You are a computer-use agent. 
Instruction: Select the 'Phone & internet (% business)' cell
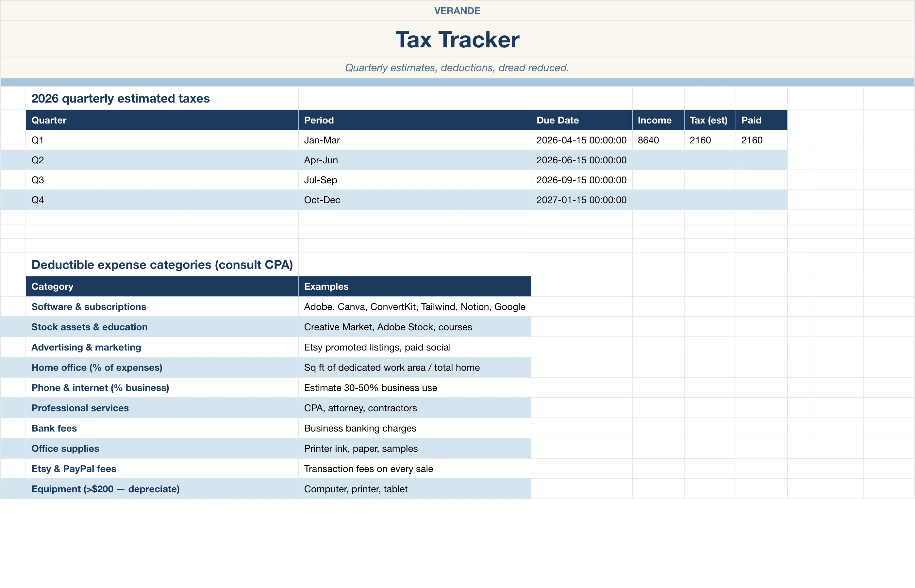[x=162, y=387]
